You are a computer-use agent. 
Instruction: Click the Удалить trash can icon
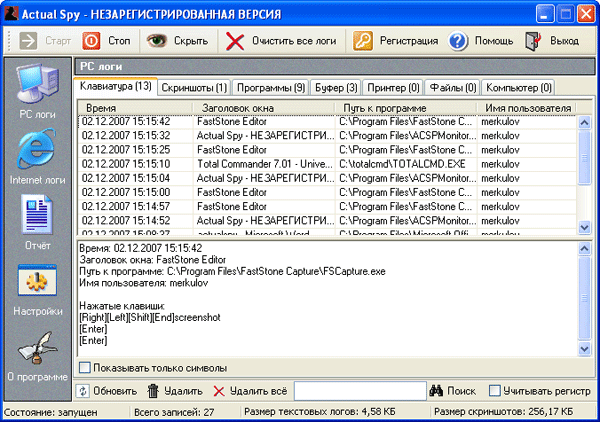click(153, 391)
